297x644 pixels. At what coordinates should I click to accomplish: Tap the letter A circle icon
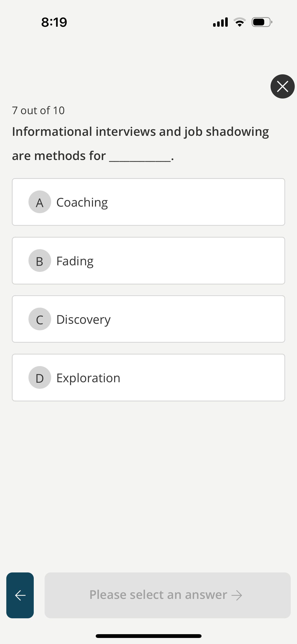[x=40, y=202]
